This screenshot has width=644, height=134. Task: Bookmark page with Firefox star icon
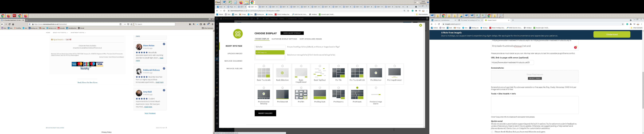131,24
